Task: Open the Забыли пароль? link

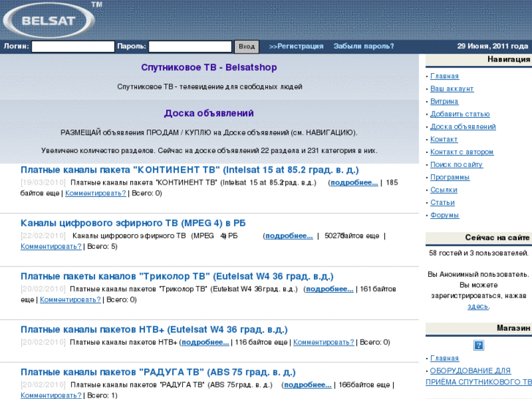Action: coord(364,46)
